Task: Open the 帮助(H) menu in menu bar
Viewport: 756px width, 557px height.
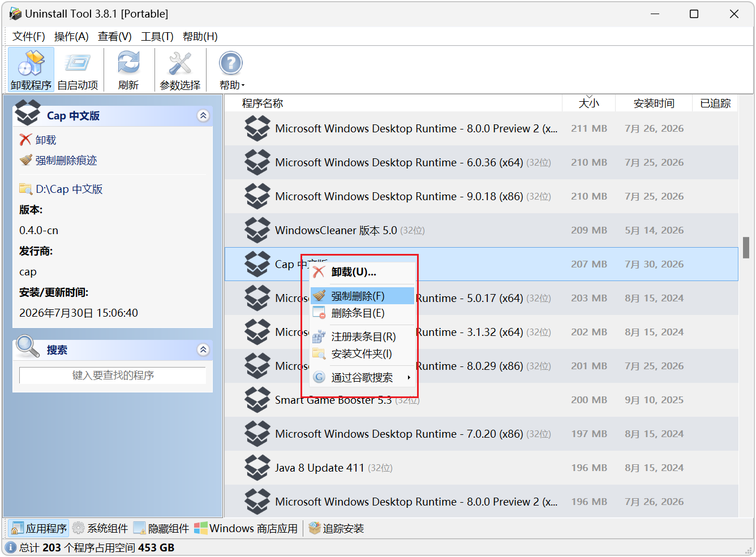Action: click(200, 36)
